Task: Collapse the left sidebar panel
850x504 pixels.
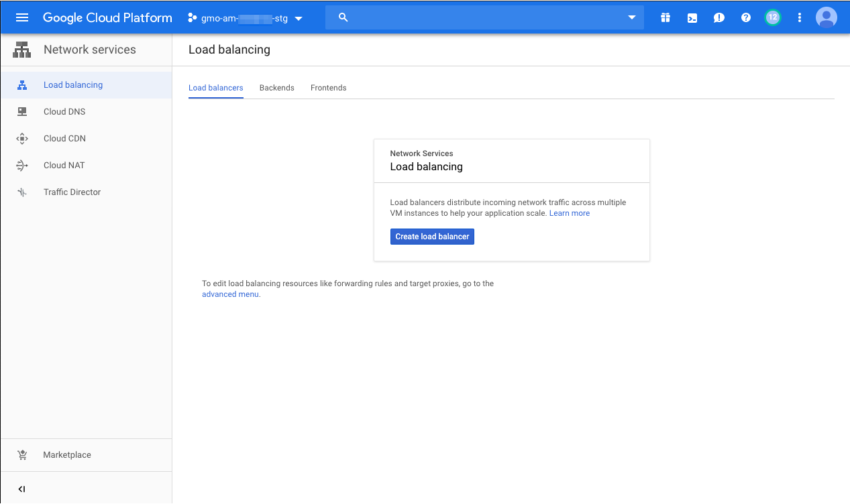Action: pyautogui.click(x=21, y=489)
